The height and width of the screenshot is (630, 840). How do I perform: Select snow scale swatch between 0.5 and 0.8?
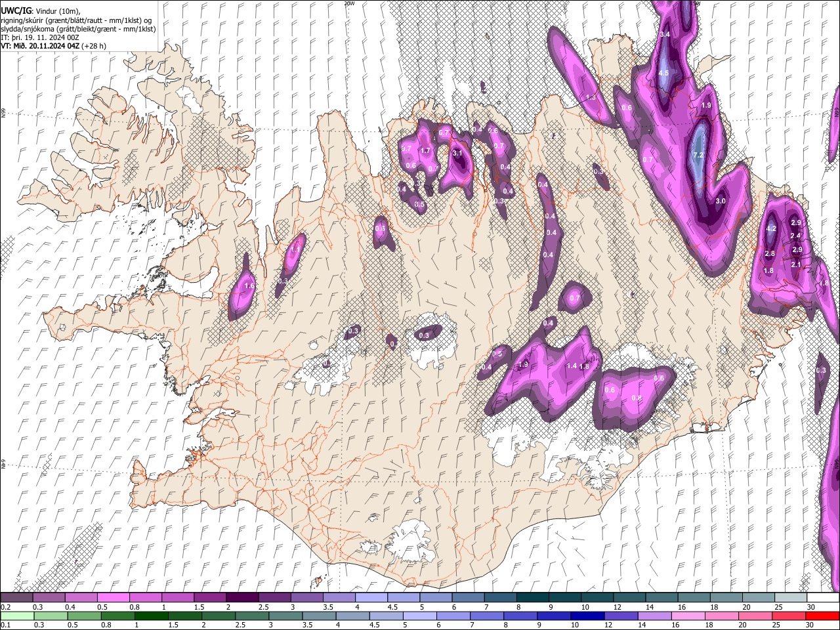click(113, 598)
